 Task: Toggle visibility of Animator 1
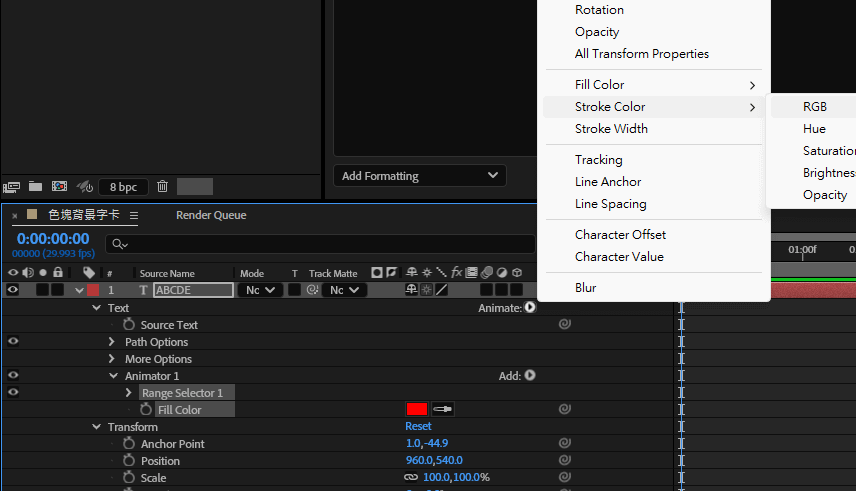(13, 376)
